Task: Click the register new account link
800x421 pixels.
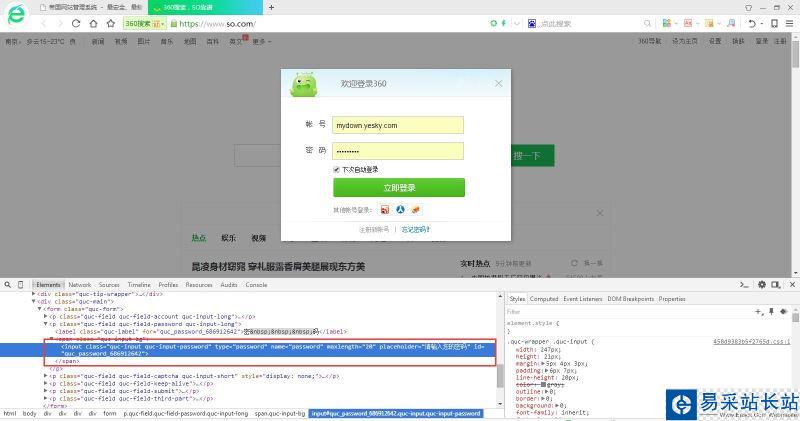Action: click(x=374, y=230)
